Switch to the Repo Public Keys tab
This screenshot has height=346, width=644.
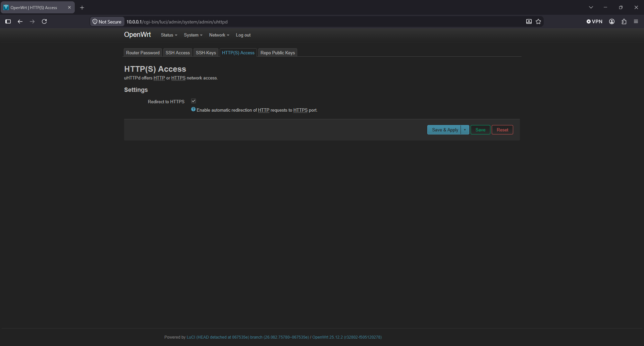point(278,53)
